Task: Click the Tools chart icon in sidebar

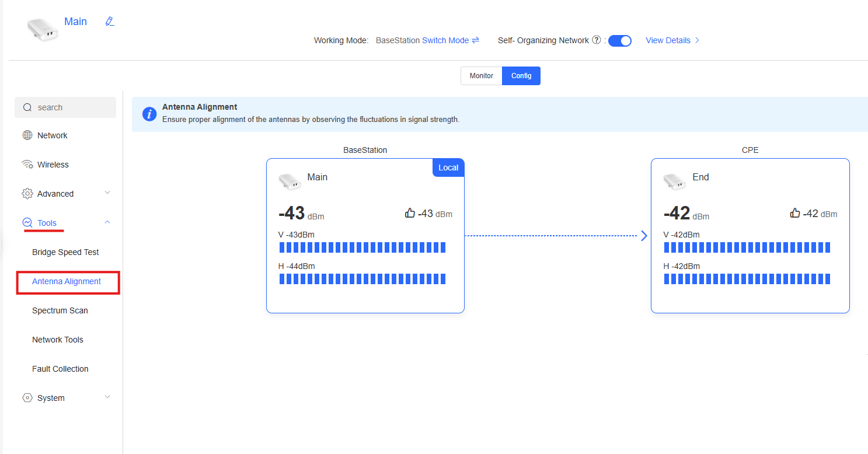Action: pyautogui.click(x=27, y=223)
